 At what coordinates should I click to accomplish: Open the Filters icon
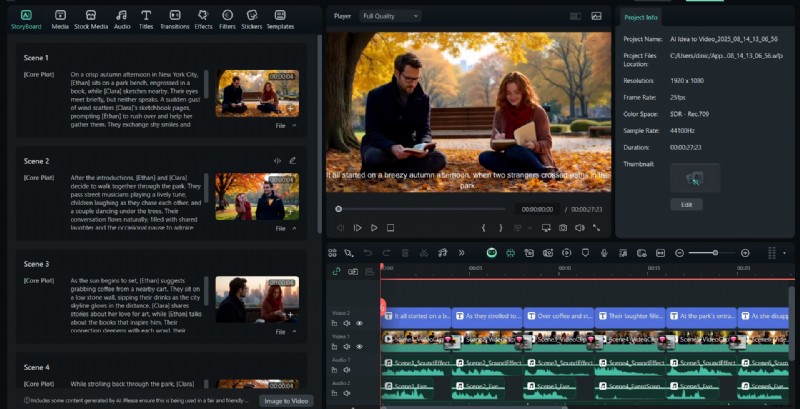[x=227, y=15]
